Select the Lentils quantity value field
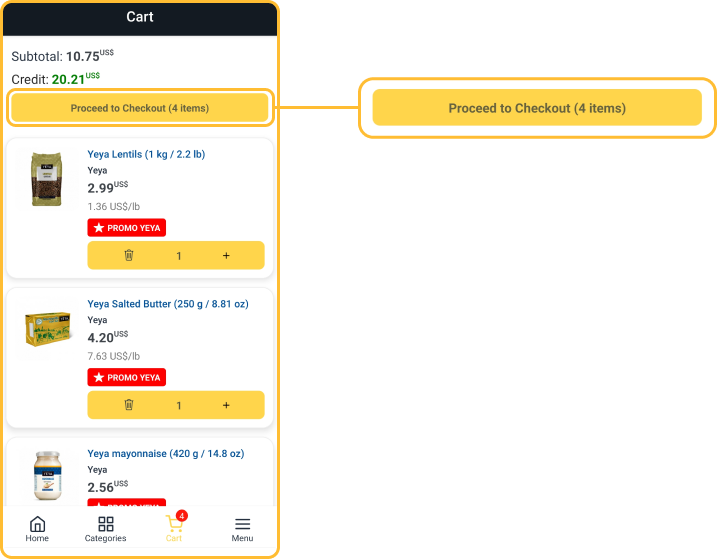 pyautogui.click(x=179, y=256)
